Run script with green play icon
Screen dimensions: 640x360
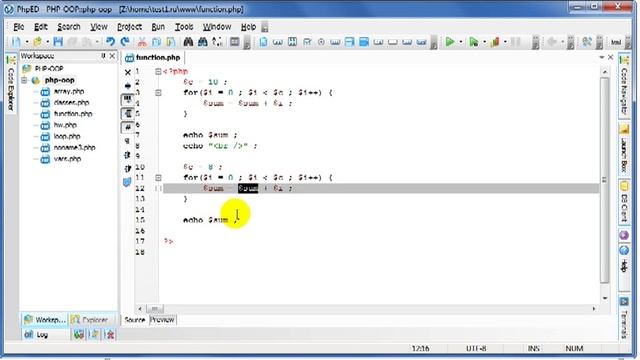point(450,42)
